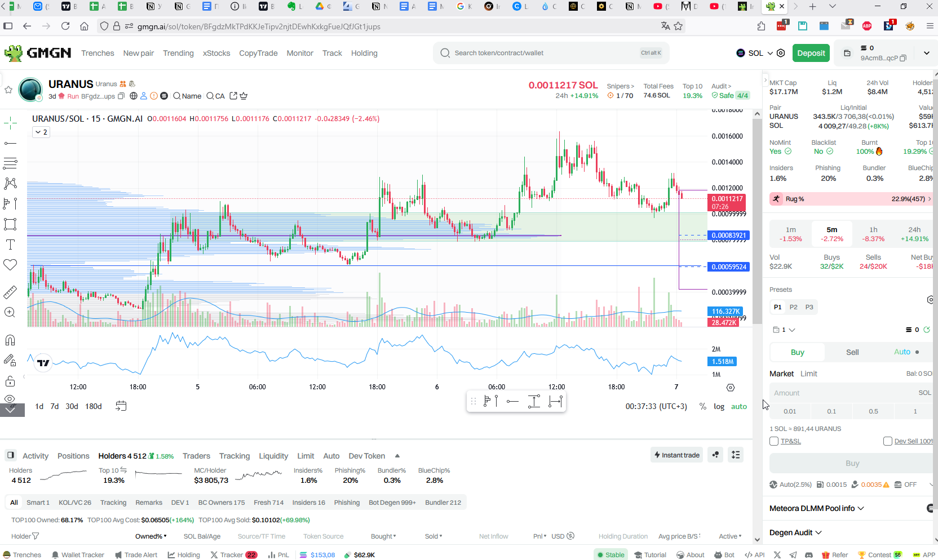Open the wallet icon beside Deposit
The image size is (938, 560).
coord(847,53)
